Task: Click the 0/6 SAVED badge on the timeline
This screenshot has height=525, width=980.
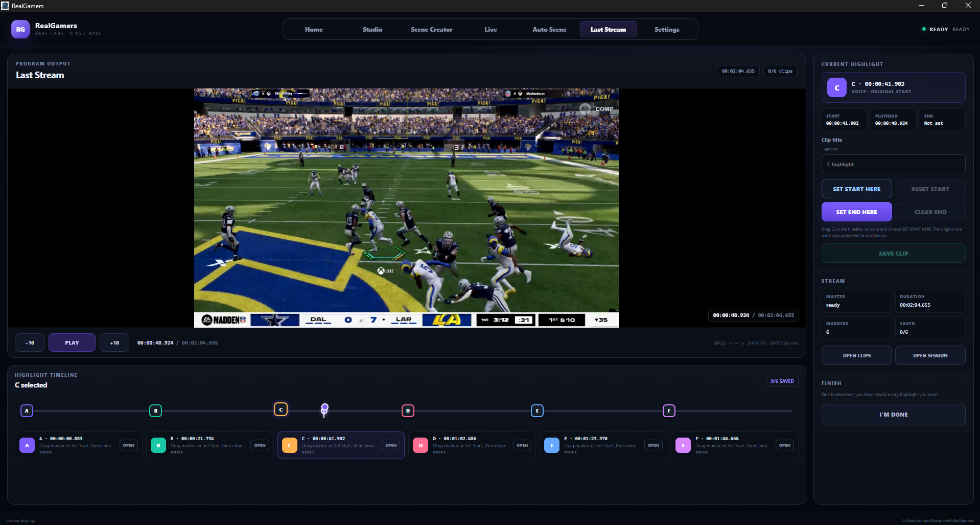Action: (x=782, y=381)
